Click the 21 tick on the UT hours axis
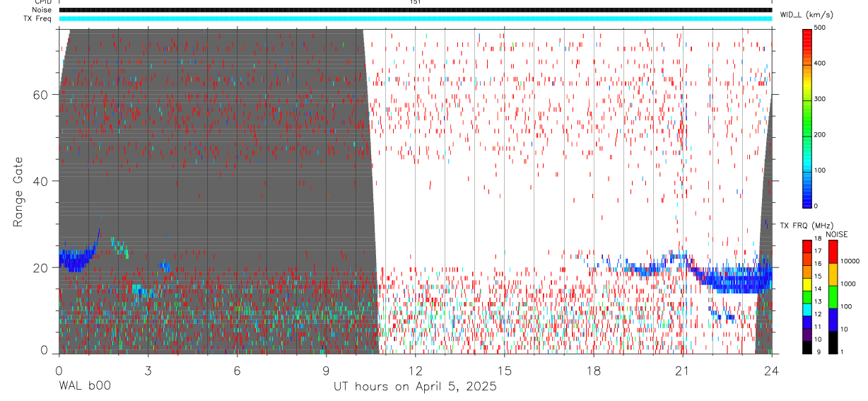The width and height of the screenshot is (868, 401). tap(682, 369)
